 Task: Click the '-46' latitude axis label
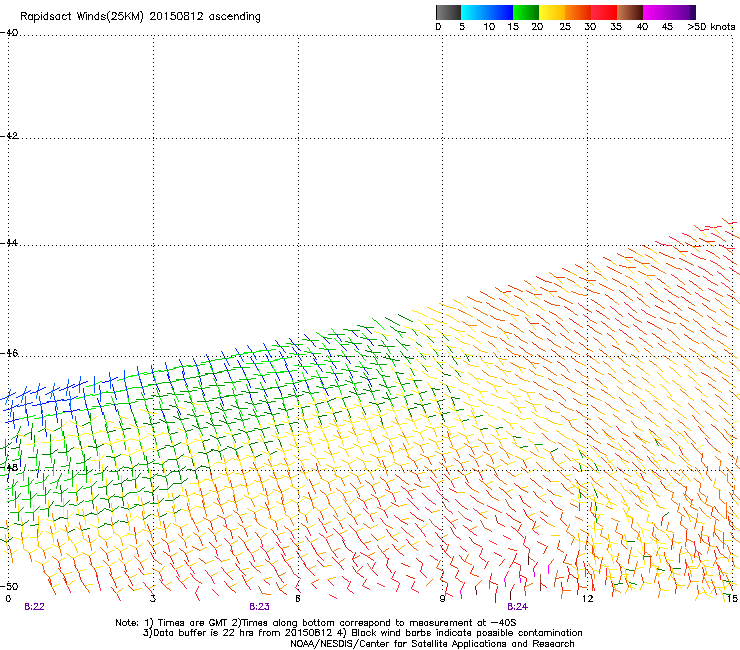9,353
